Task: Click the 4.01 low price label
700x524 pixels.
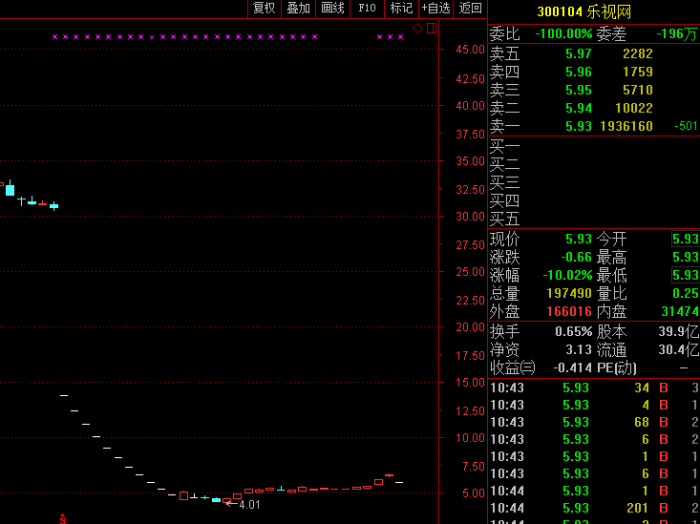Action: point(249,504)
